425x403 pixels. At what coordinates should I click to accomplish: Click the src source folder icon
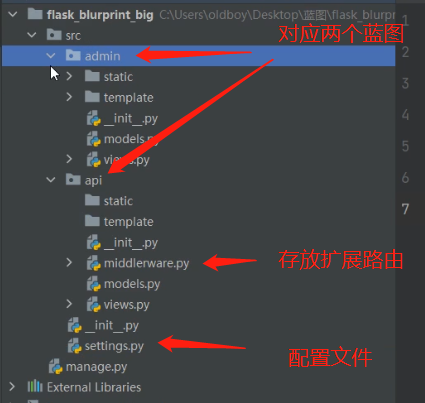54,35
